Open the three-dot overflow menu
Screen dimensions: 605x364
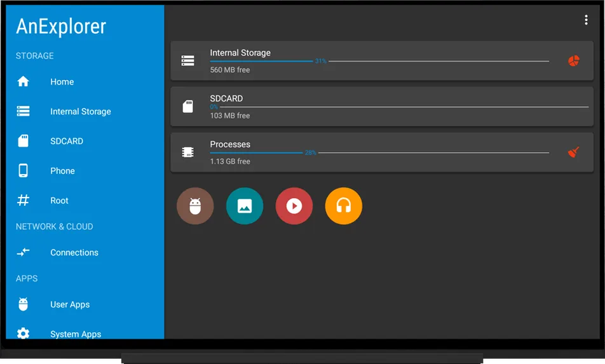pos(586,20)
